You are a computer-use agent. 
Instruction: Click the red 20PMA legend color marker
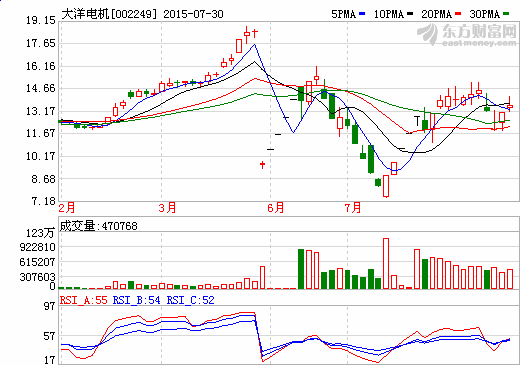click(458, 14)
